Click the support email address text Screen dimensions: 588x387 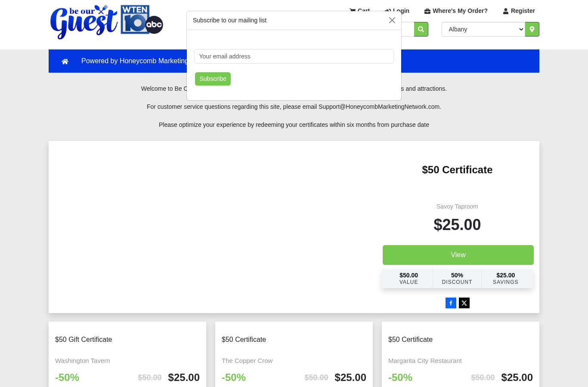pos(379,107)
